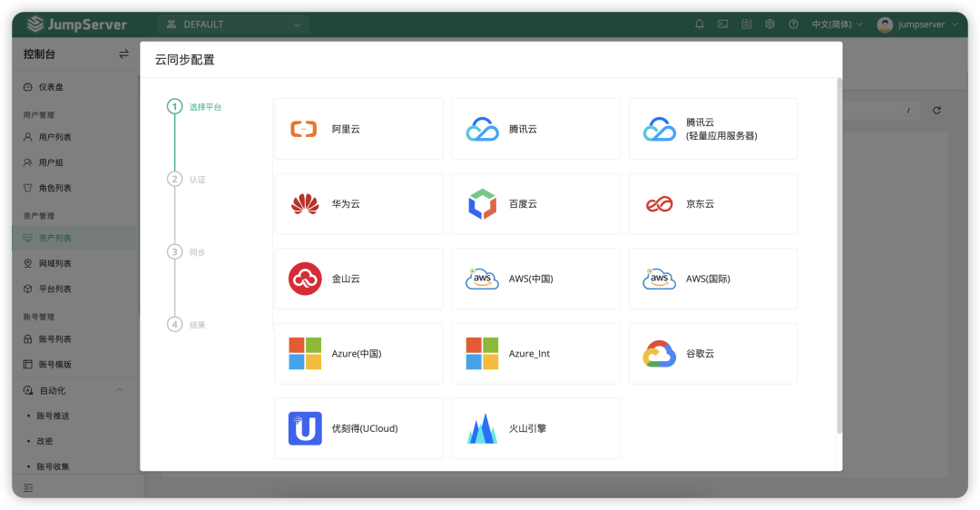Choose the 腾讯云 cloud icon

(x=483, y=130)
